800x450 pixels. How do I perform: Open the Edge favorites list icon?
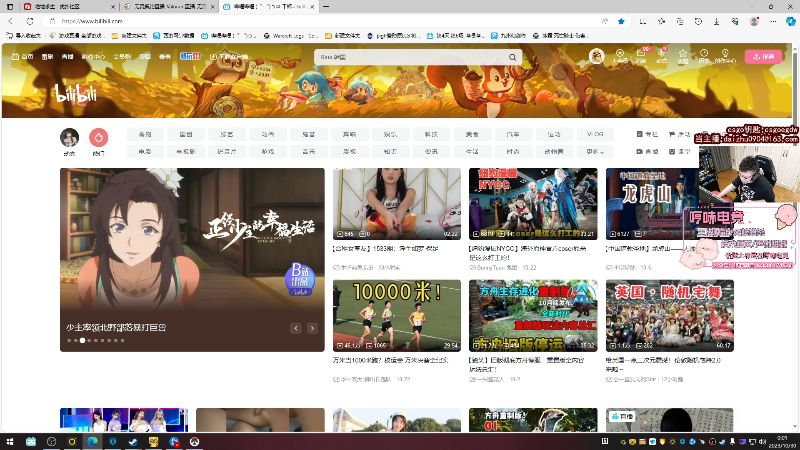click(x=661, y=21)
